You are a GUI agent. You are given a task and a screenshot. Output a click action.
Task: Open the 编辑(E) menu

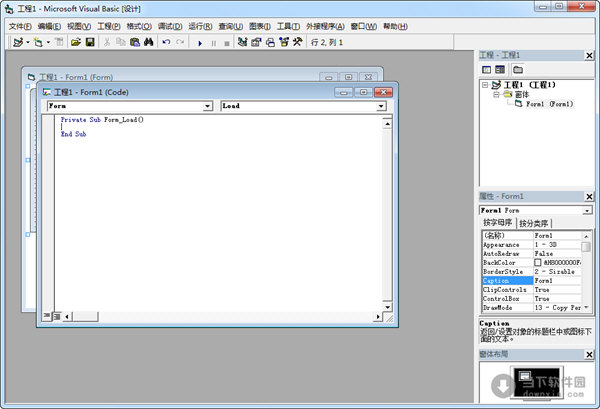tap(49, 26)
